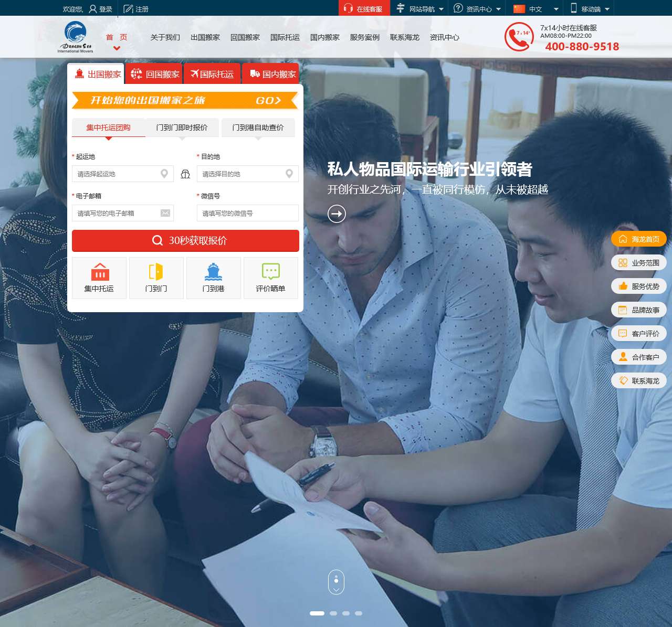This screenshot has width=672, height=627.
Task: Open 国内搬家 in main navigation
Action: (325, 37)
